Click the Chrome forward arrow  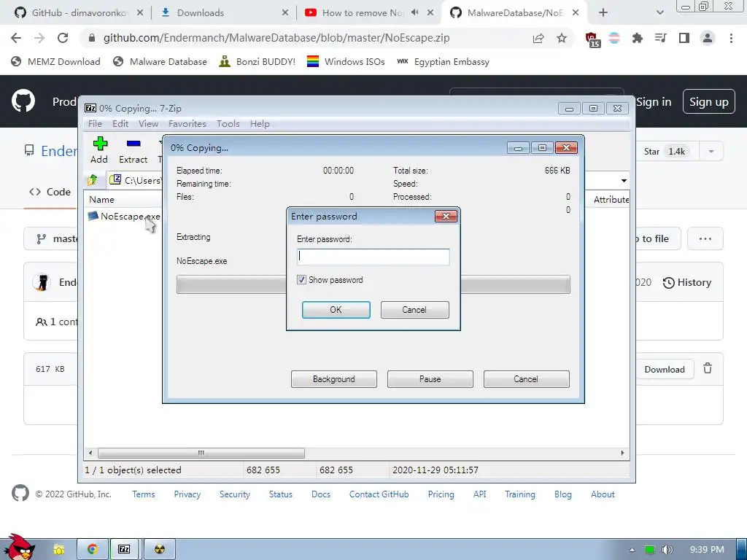pyautogui.click(x=39, y=38)
